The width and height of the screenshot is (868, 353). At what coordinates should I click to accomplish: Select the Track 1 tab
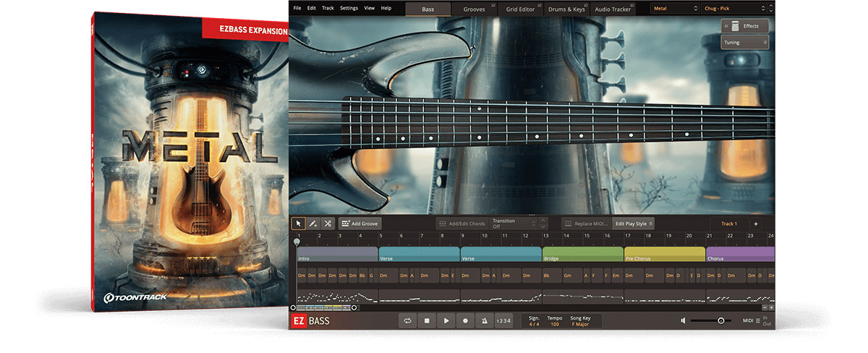pos(729,224)
